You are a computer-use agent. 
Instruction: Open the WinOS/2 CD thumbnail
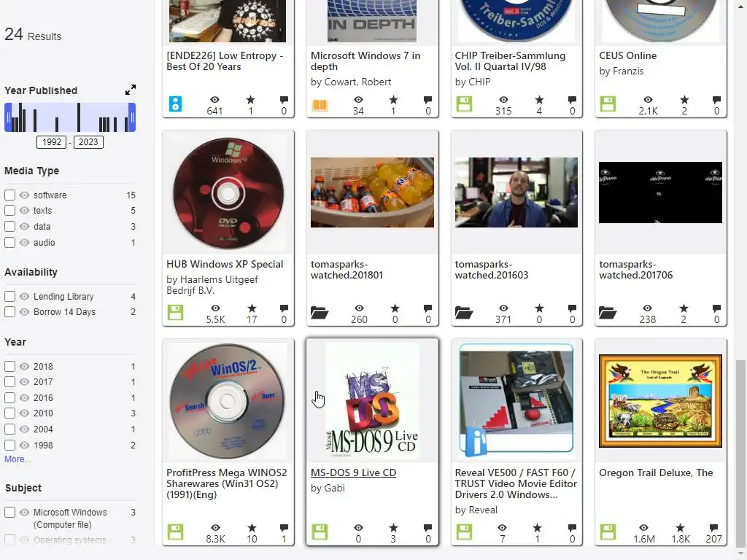pos(228,401)
